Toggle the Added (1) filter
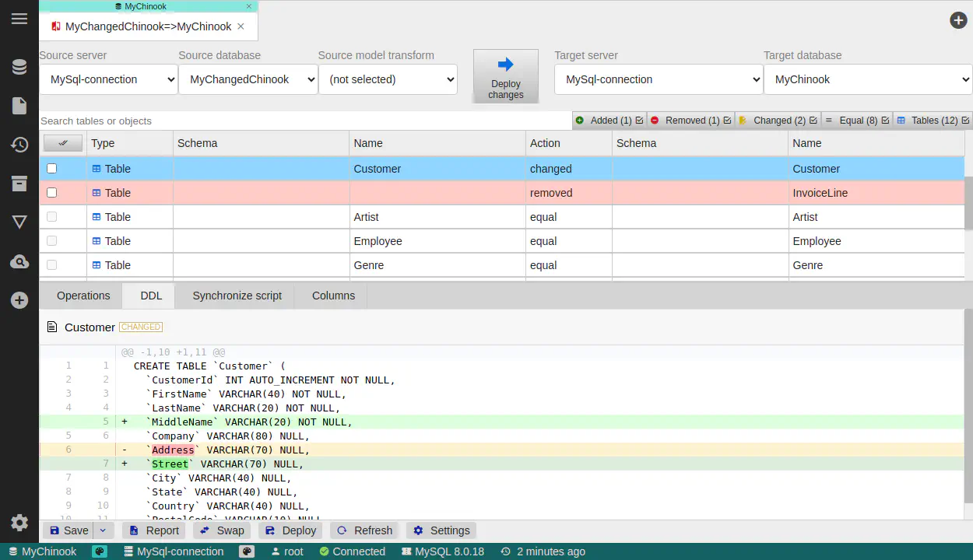 609,121
